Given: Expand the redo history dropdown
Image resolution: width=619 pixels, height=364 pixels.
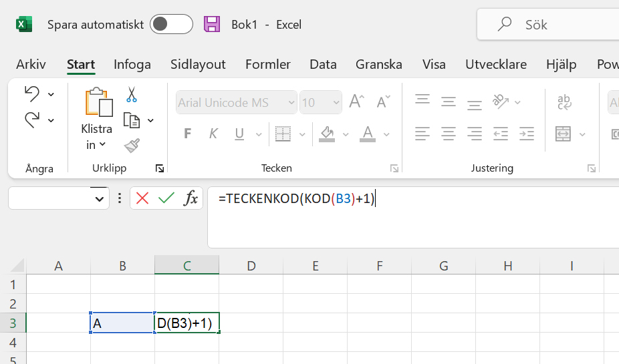Looking at the screenshot, I should [x=51, y=120].
